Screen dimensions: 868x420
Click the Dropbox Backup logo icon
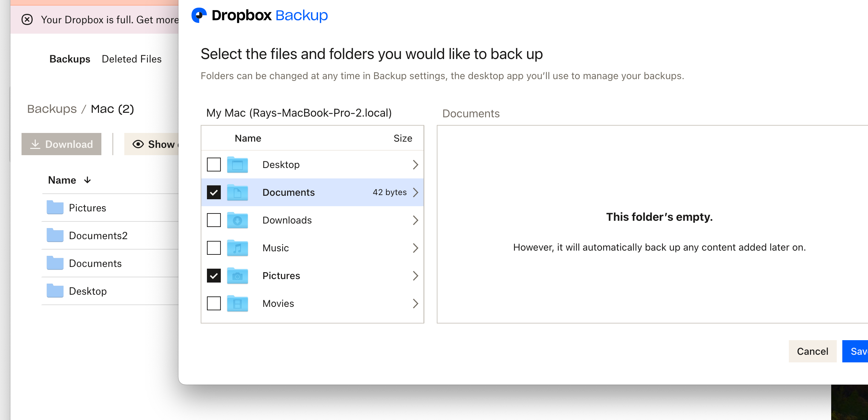coord(199,15)
